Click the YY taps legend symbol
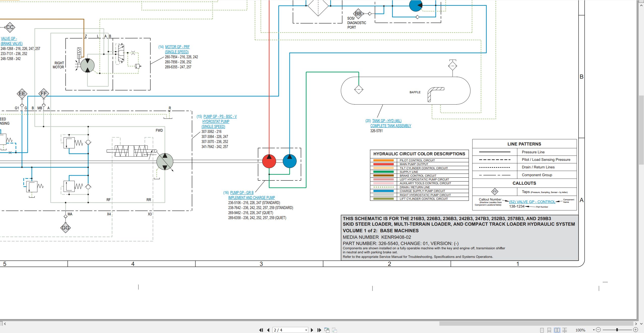This screenshot has width=644, height=333. coord(495,192)
